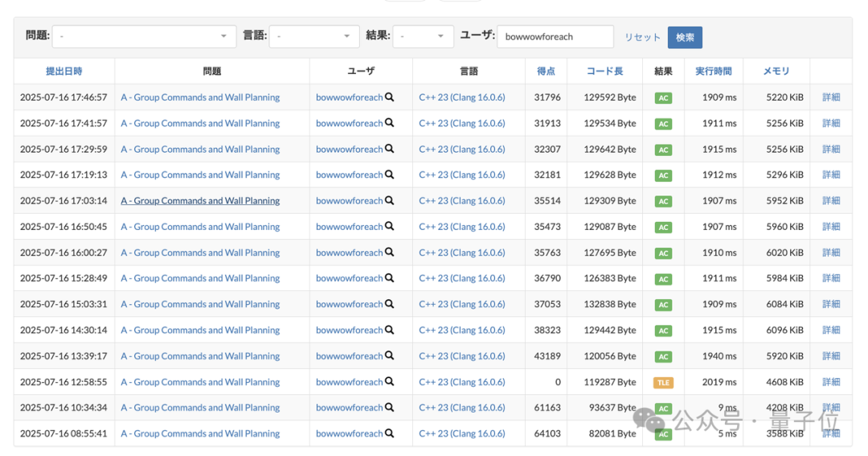Image resolution: width=868 pixels, height=456 pixels.
Task: Open 詳細 details for 16:50:45 submission
Action: (x=831, y=227)
